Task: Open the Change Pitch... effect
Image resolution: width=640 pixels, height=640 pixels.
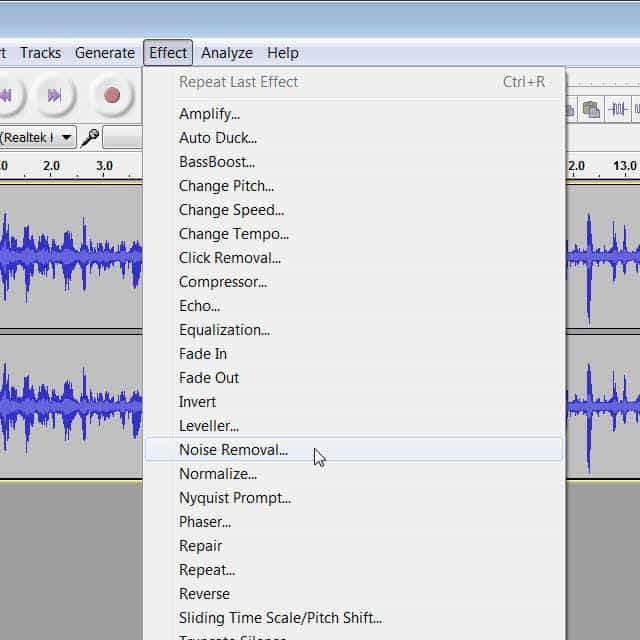Action: 353,186
